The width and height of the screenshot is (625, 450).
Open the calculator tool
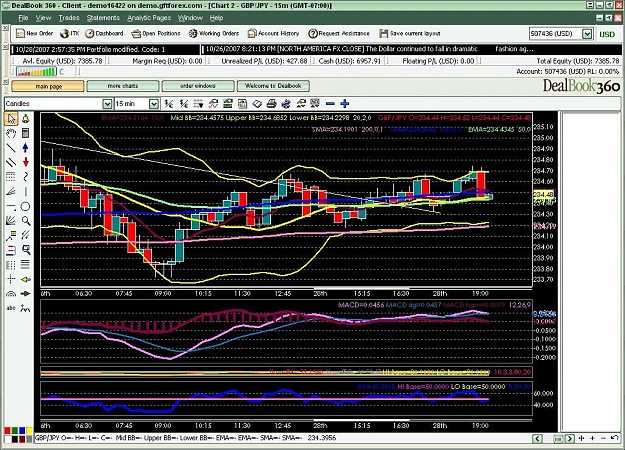point(26,133)
